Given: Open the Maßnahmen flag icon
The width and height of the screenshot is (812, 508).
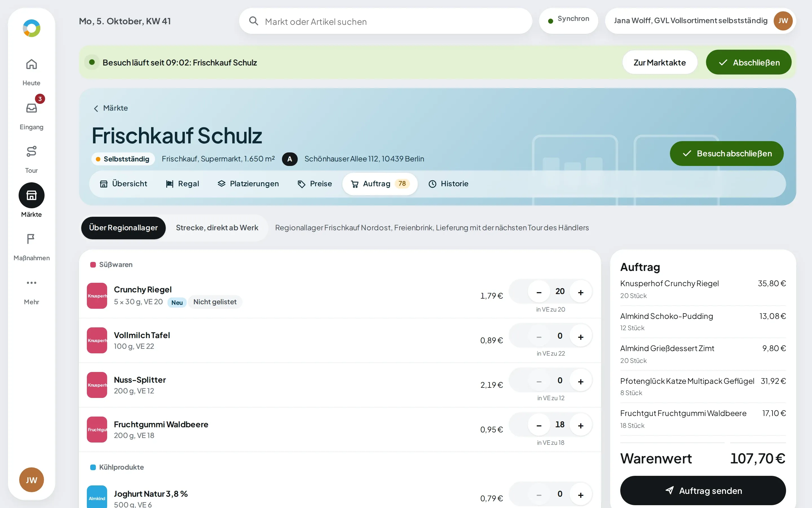Looking at the screenshot, I should tap(31, 239).
